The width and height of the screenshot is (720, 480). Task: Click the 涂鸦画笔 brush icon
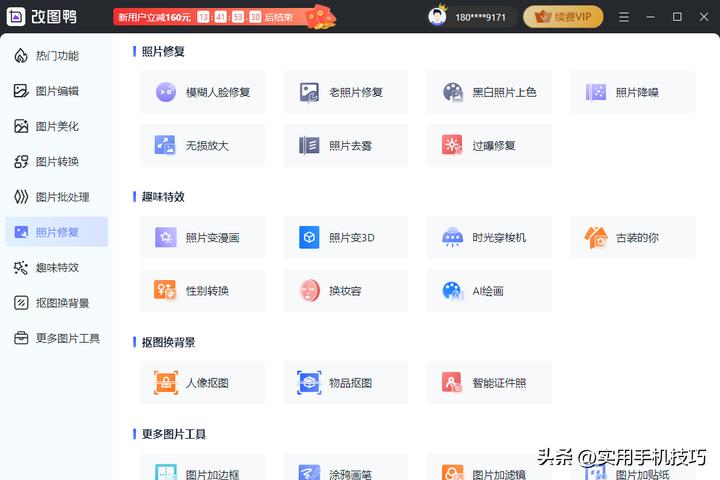[x=309, y=472]
